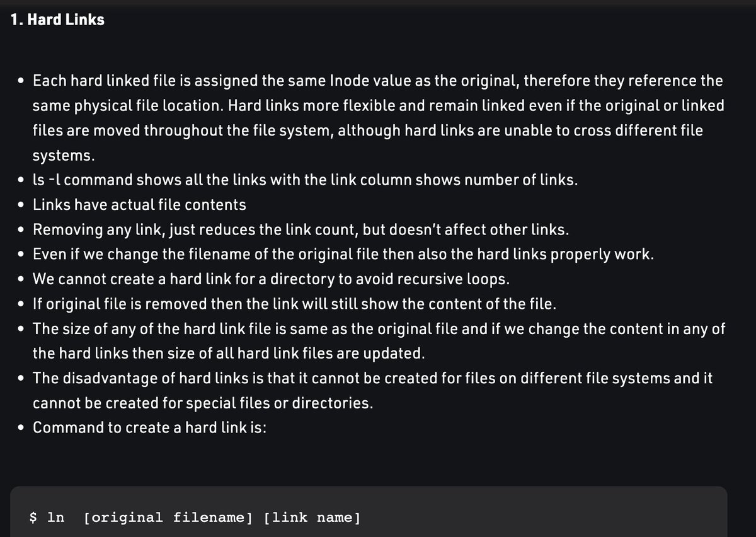Click the line "cannot be created for special files or directories."

click(x=202, y=403)
